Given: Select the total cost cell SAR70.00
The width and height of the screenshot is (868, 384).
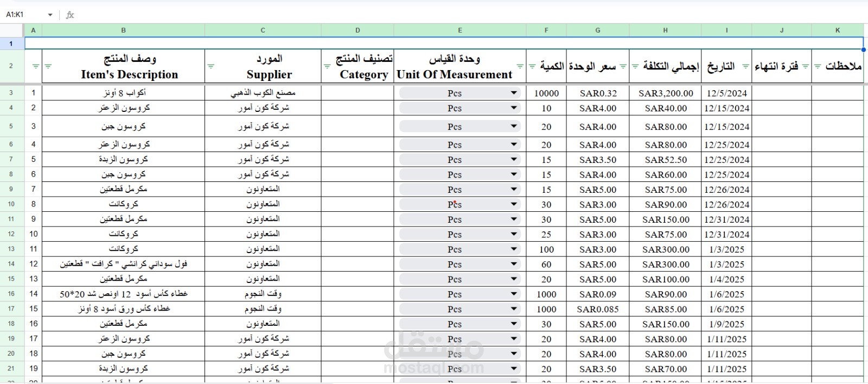Looking at the screenshot, I should pos(665,369).
